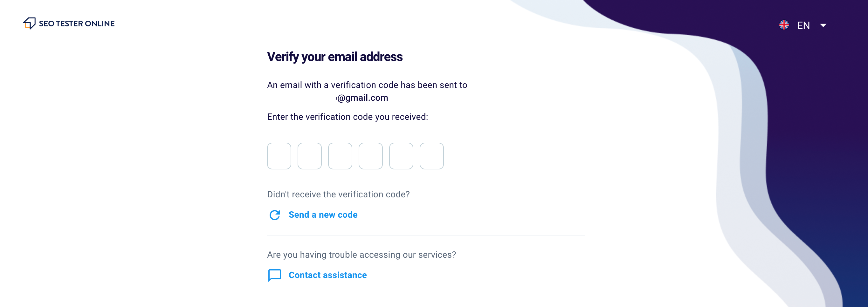868x307 pixels.
Task: Click the Send a new code link
Action: 322,215
